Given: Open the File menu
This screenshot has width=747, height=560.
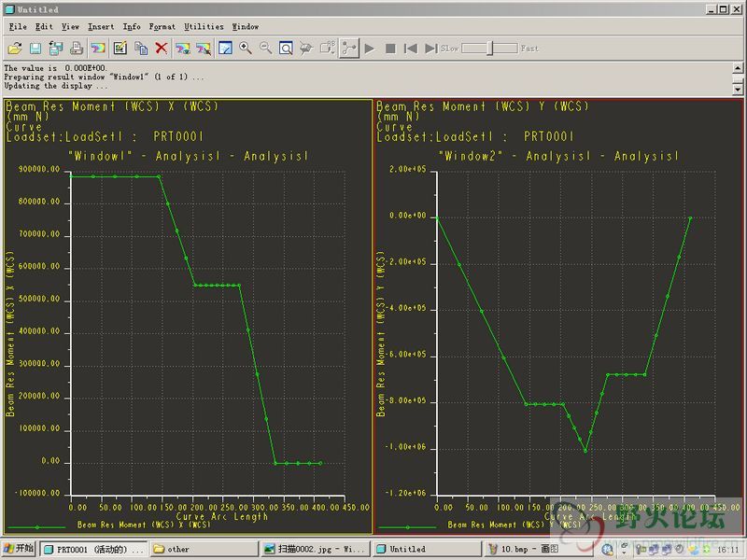Looking at the screenshot, I should coord(18,27).
